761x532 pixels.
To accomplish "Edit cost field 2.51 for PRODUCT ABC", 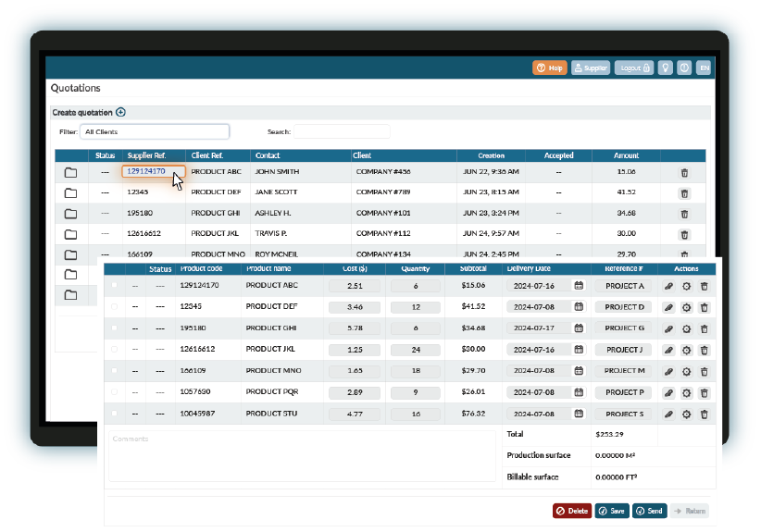I will click(355, 286).
